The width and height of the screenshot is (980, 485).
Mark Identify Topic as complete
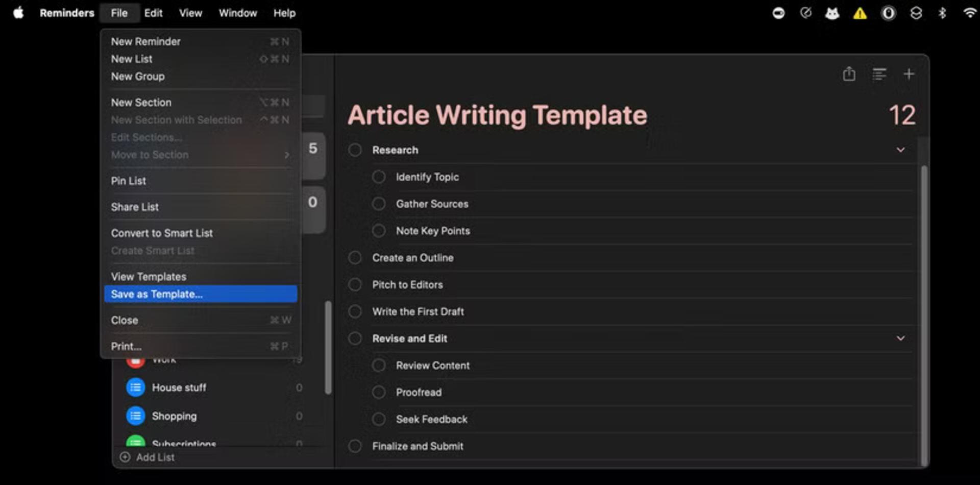click(x=379, y=177)
